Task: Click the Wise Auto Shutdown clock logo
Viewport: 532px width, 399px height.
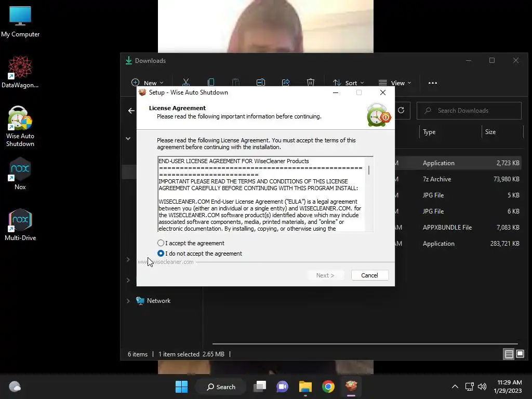Action: 379,115
